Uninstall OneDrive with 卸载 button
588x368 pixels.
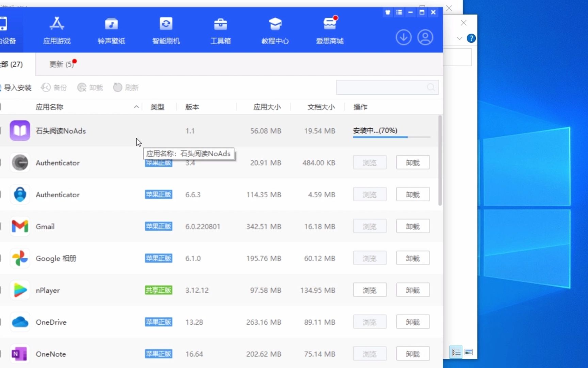click(x=413, y=322)
